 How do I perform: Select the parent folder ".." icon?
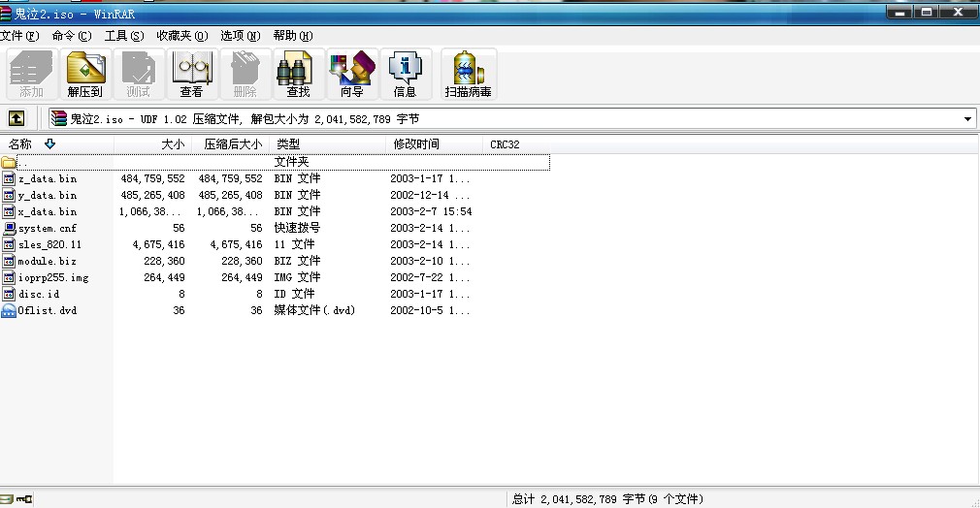point(8,162)
